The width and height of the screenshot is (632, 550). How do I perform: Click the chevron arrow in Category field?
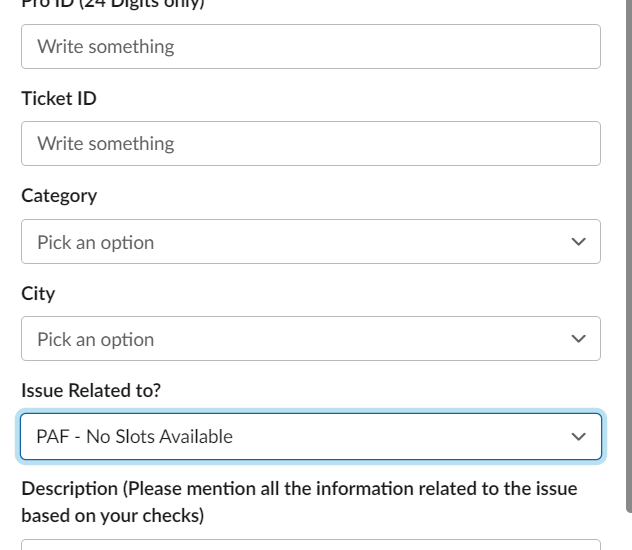pos(578,242)
